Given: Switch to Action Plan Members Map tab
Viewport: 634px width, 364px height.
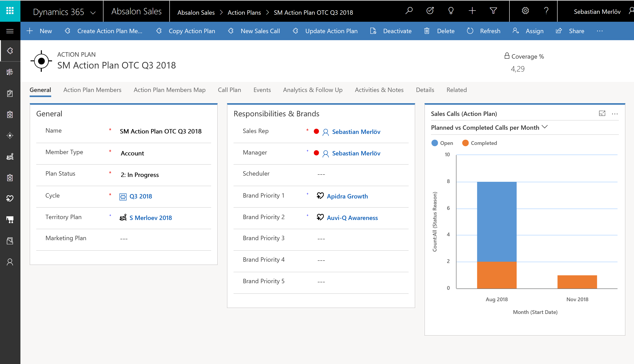Looking at the screenshot, I should coord(170,90).
